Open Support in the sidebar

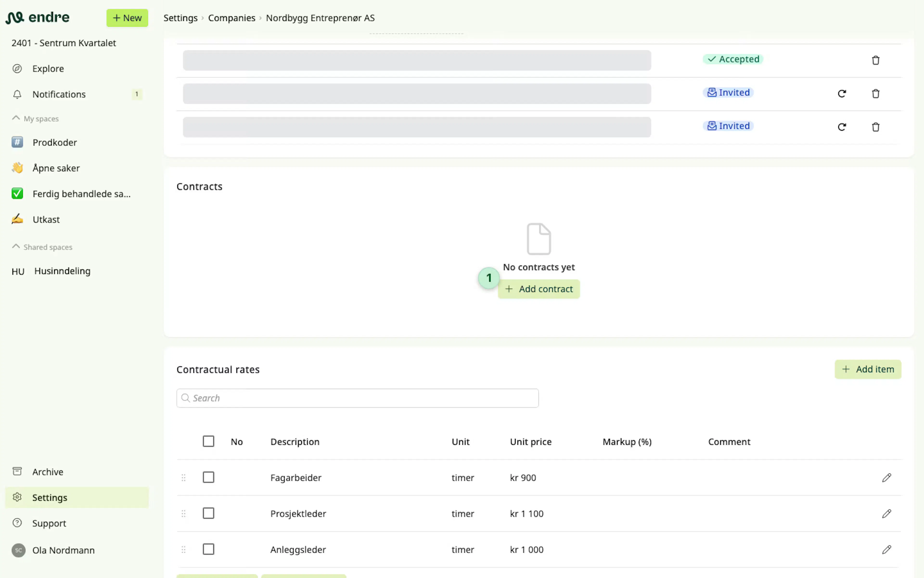[x=77, y=523]
